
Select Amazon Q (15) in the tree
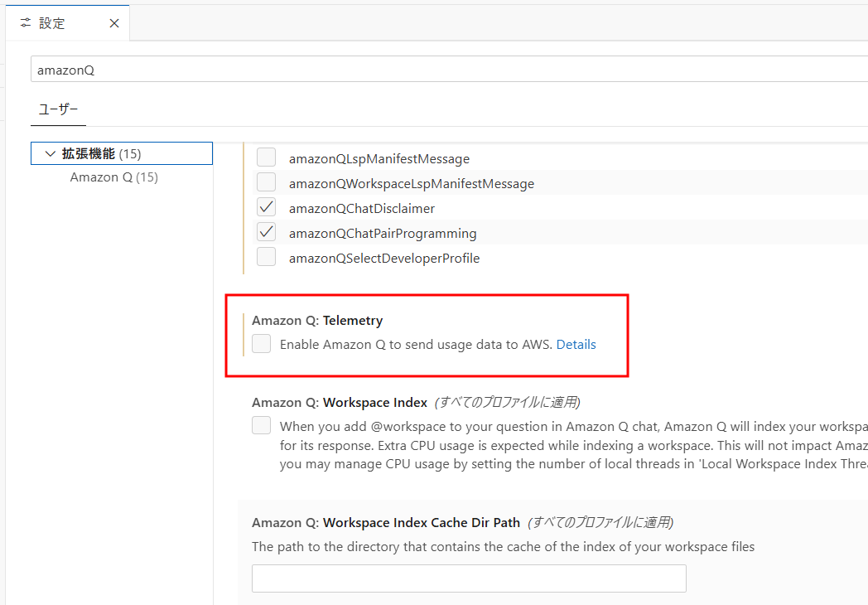point(114,177)
